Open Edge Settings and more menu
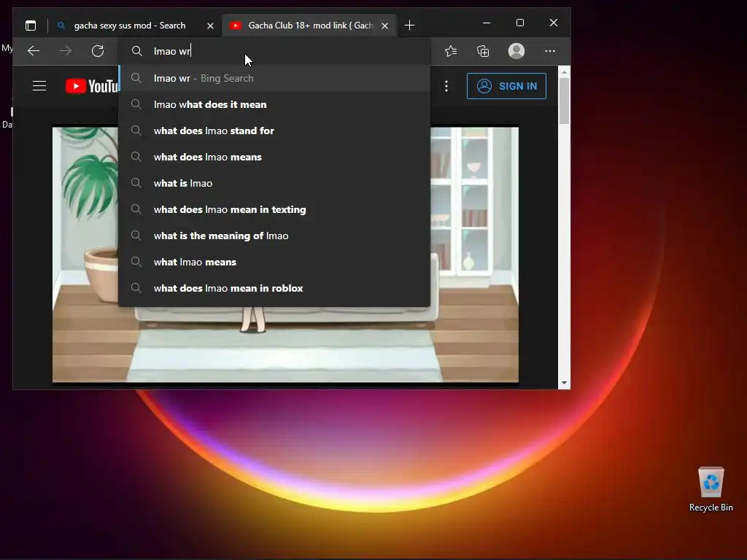The width and height of the screenshot is (747, 560). [x=550, y=51]
